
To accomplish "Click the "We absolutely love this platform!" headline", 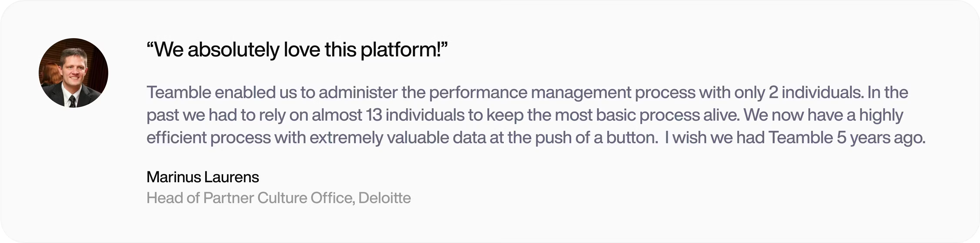I will (297, 50).
